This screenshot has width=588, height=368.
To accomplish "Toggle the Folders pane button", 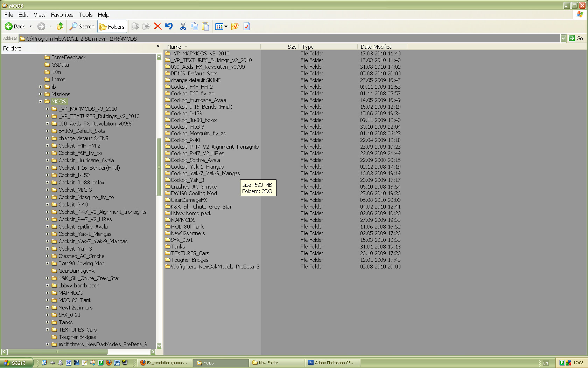I will 112,27.
